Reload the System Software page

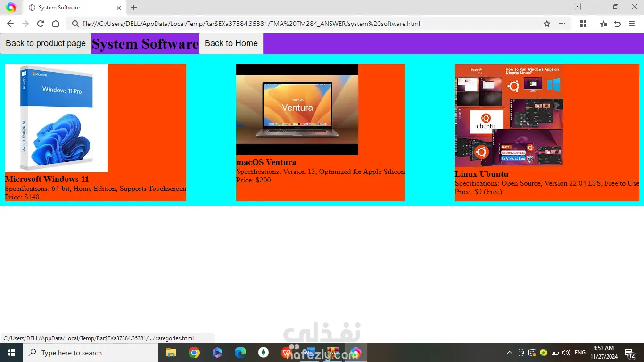tap(41, 24)
